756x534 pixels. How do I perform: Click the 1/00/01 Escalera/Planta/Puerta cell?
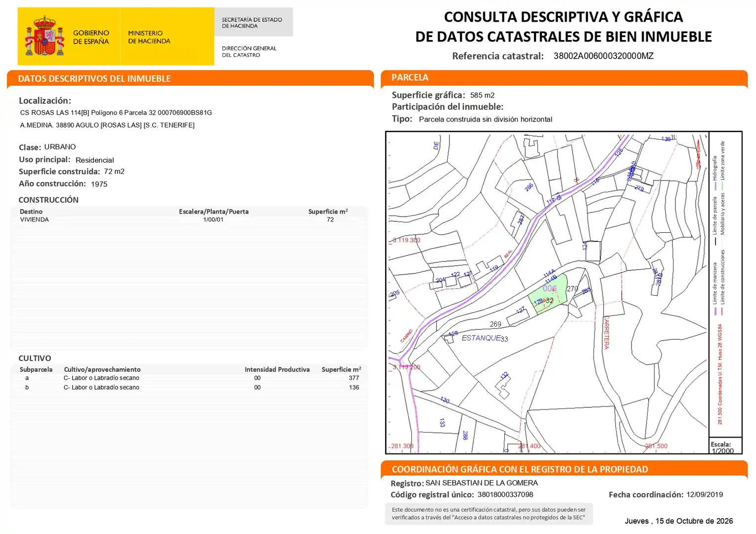tap(213, 220)
